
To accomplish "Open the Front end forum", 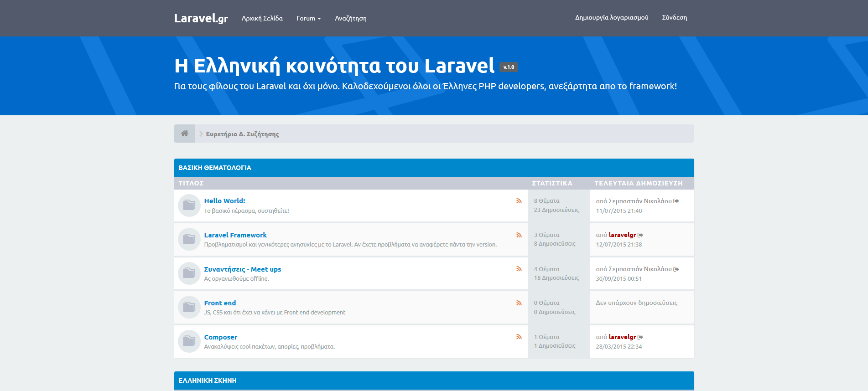I will coord(220,303).
